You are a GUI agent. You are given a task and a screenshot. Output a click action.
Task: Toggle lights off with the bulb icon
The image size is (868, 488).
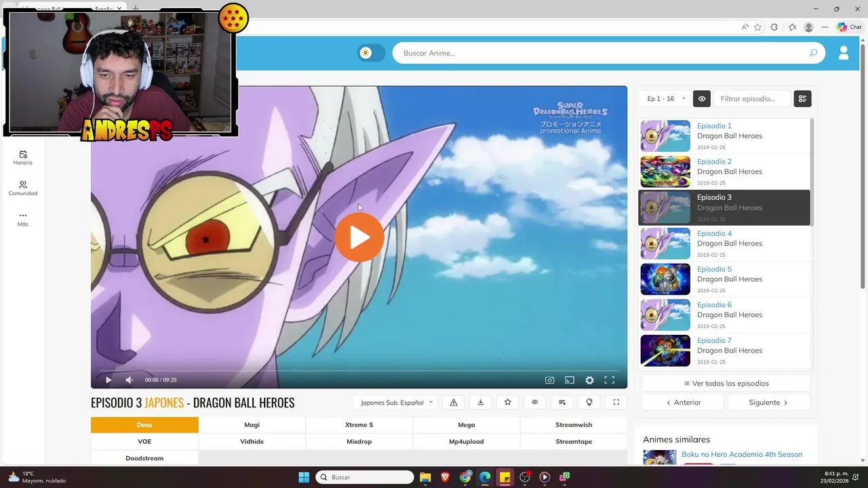[x=589, y=403]
